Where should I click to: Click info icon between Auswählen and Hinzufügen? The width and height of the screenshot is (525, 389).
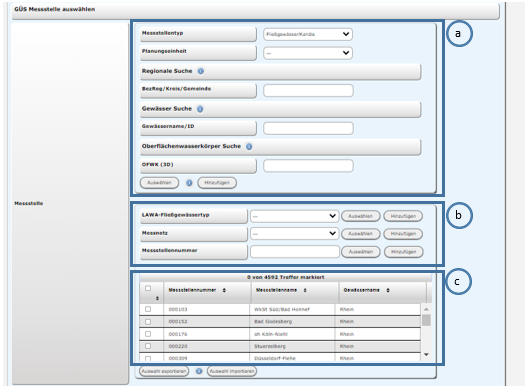[189, 183]
